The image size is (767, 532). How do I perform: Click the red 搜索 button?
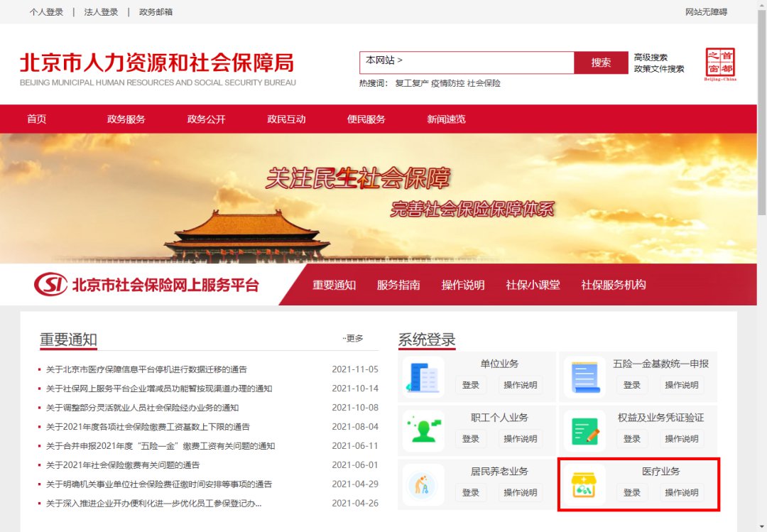(602, 63)
